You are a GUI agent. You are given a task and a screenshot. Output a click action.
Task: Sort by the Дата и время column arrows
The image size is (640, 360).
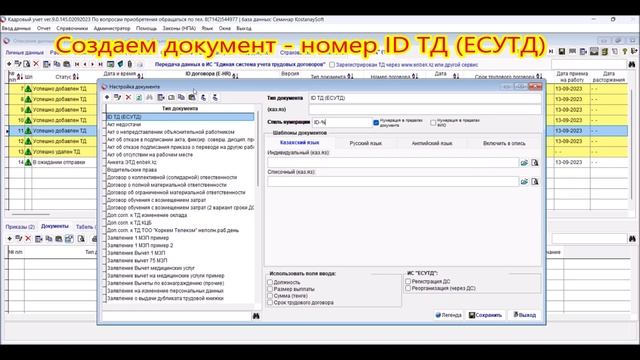140,76
